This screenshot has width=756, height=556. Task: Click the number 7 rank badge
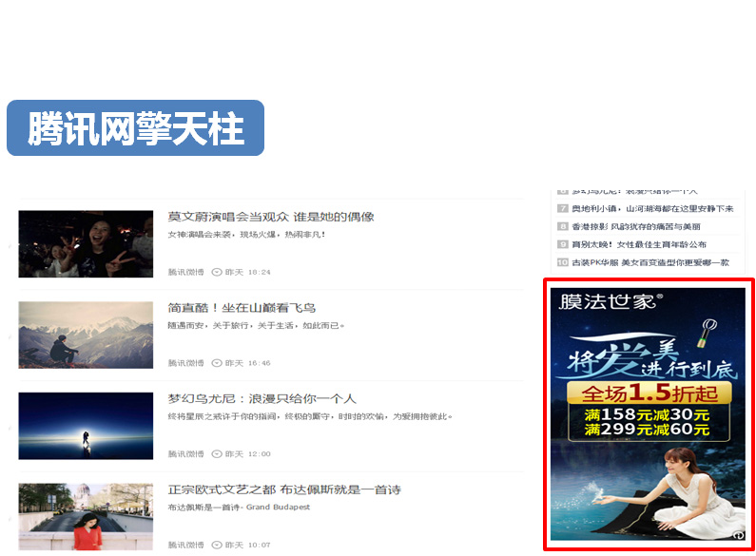[563, 208]
